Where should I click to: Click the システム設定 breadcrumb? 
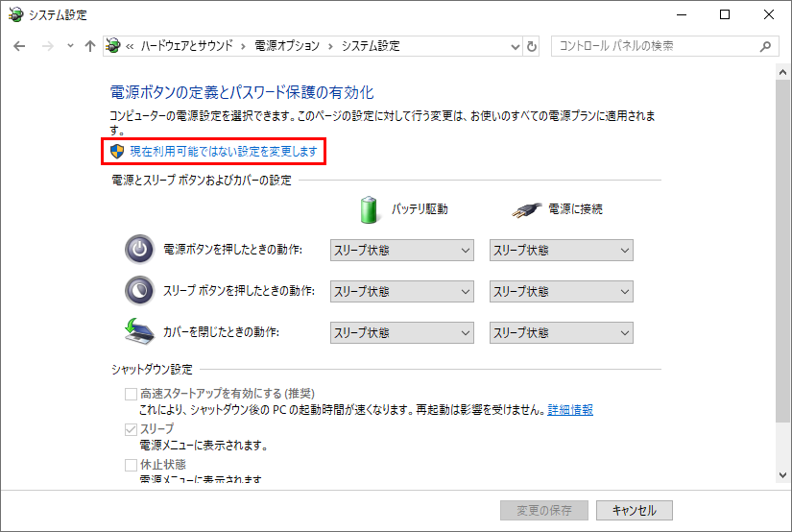371,46
